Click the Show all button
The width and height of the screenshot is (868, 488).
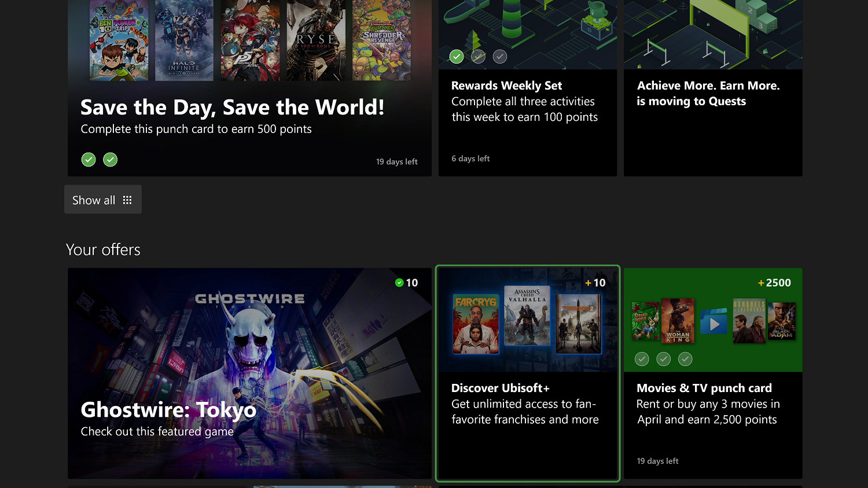click(102, 199)
